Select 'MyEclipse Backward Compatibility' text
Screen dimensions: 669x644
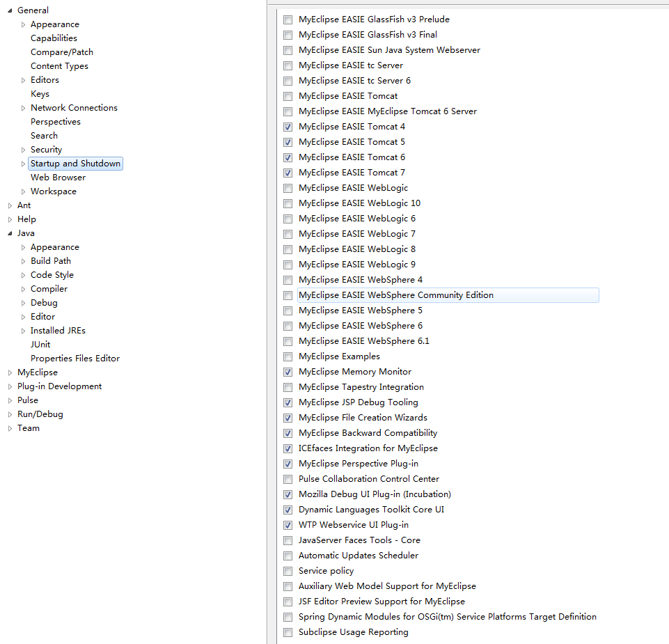tap(368, 433)
